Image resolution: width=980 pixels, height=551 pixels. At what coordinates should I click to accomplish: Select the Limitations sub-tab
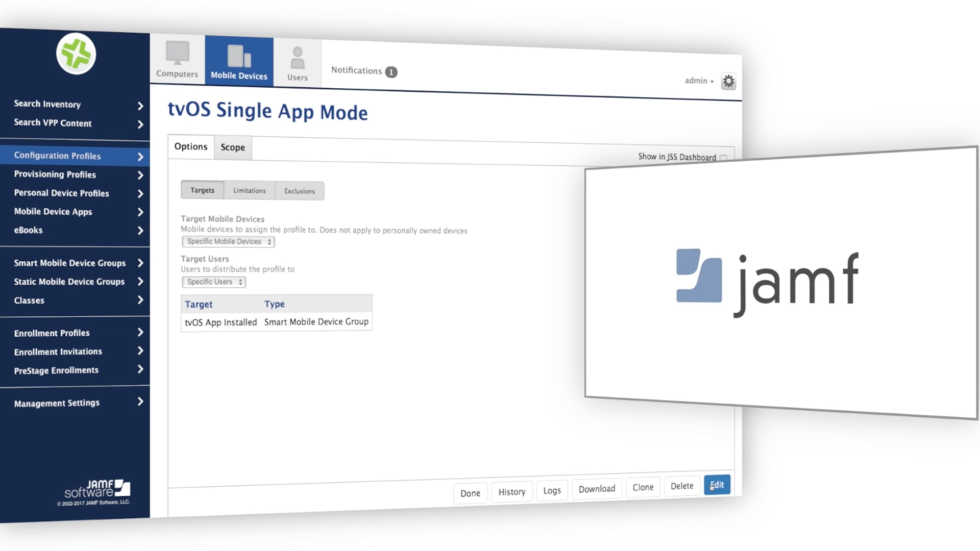coord(250,190)
